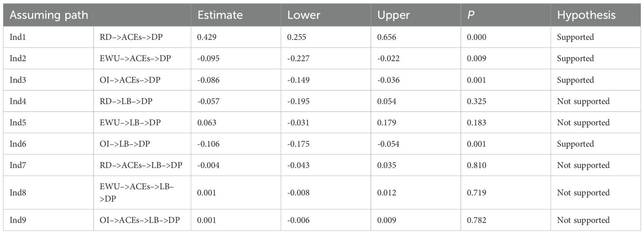Select the Ind8 row label
Image resolution: width=644 pixels, height=234 pixels.
pos(18,193)
